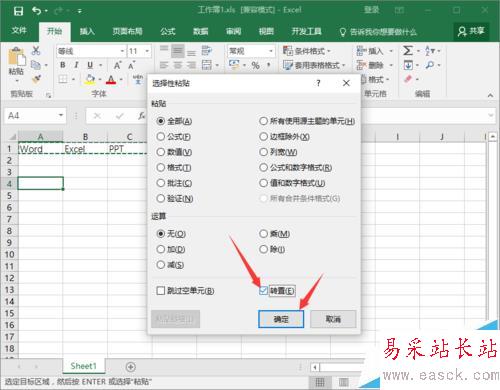This screenshot has width=500, height=390.
Task: Click the Borders icon
Action: coord(63,79)
